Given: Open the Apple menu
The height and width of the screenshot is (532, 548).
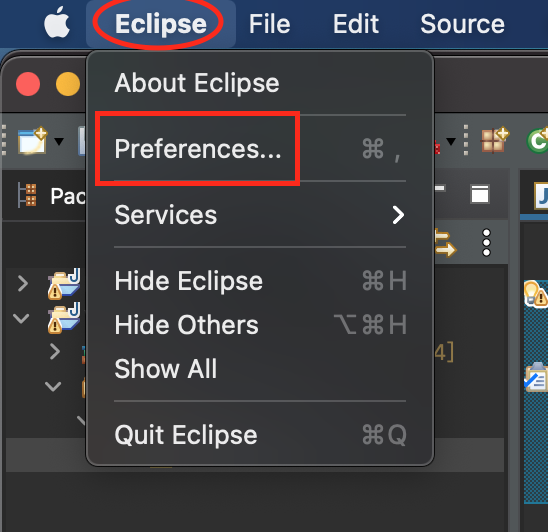Looking at the screenshot, I should pyautogui.click(x=57, y=22).
